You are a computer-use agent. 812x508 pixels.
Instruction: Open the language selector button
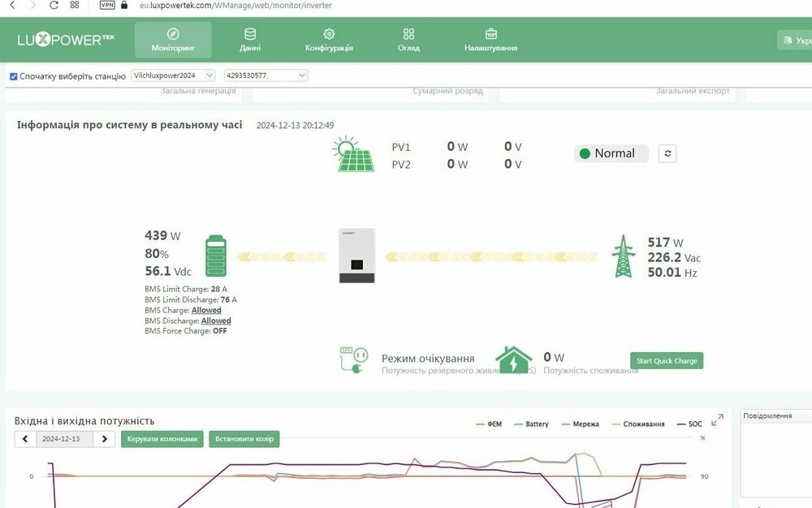click(x=796, y=40)
